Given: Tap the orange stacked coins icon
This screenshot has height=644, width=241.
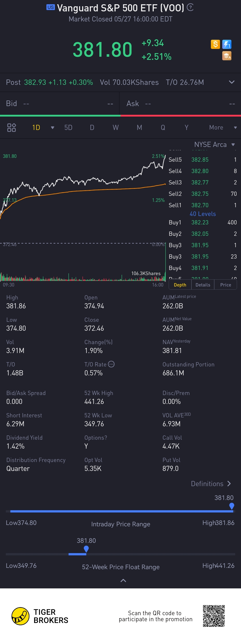Looking at the screenshot, I should [227, 56].
